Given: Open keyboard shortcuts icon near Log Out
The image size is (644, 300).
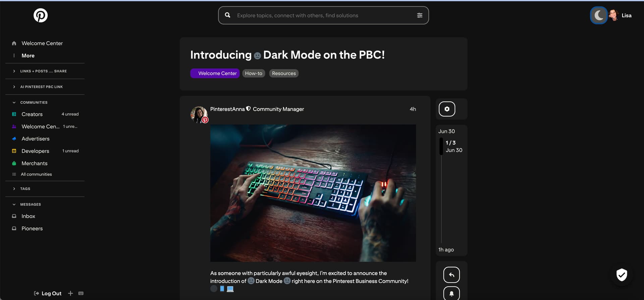Looking at the screenshot, I should point(81,293).
